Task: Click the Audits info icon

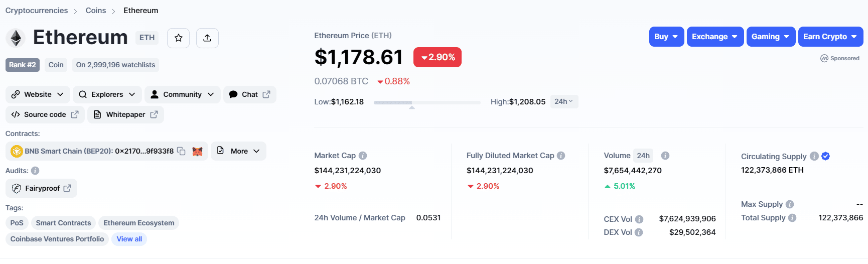Action: tap(35, 171)
